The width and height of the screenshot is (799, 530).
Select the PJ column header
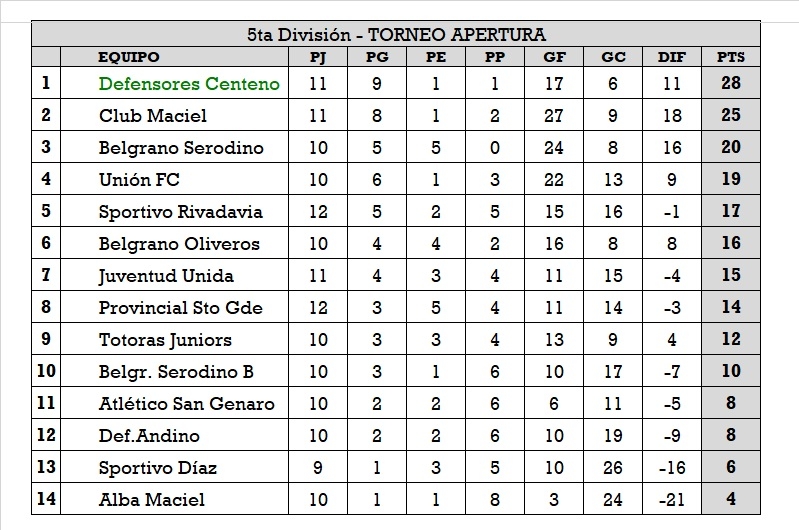[x=318, y=57]
